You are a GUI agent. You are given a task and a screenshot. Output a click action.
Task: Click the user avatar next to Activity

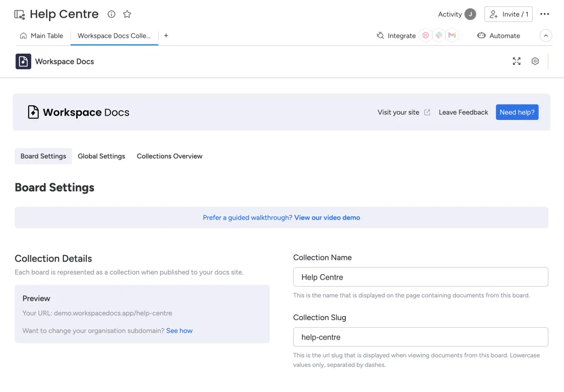[x=470, y=14]
